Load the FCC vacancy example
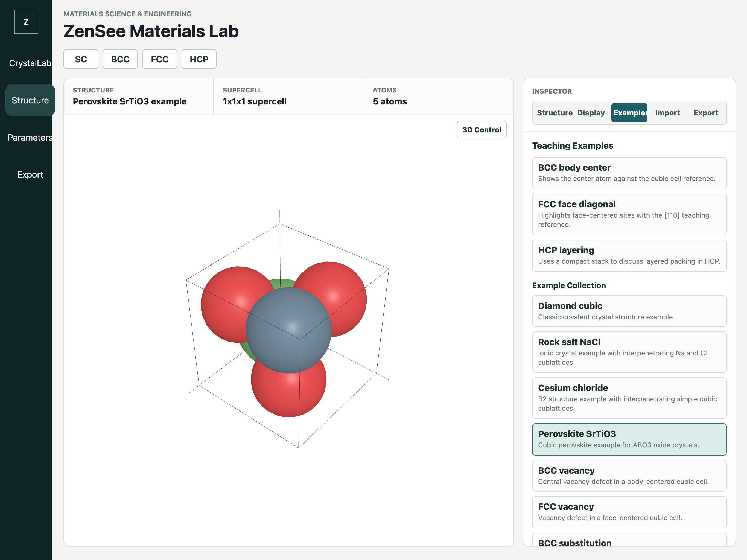Image resolution: width=747 pixels, height=560 pixels. click(629, 512)
